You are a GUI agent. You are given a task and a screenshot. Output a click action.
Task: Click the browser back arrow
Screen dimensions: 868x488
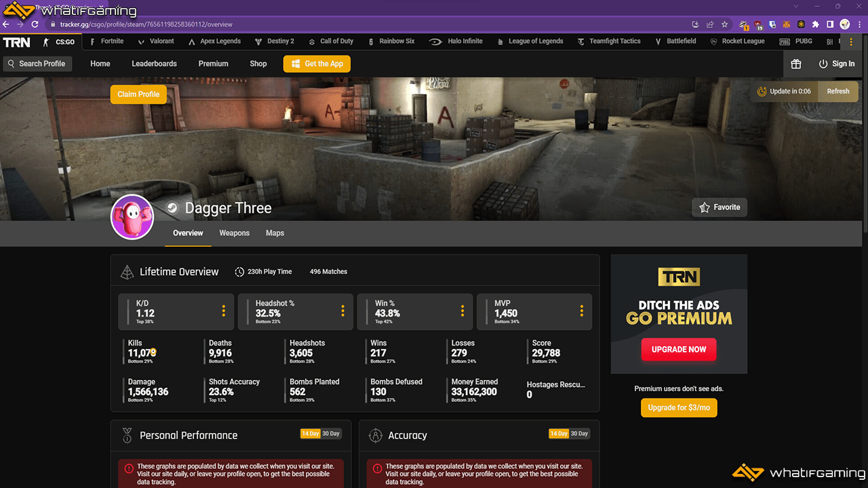[7, 24]
